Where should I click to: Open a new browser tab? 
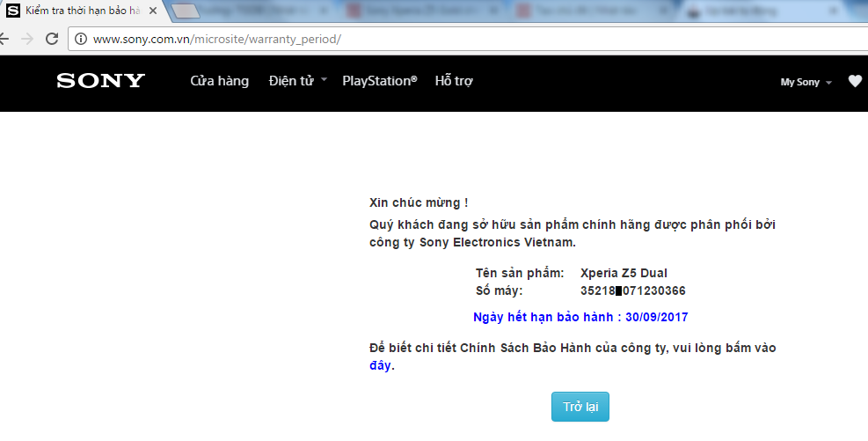click(186, 11)
